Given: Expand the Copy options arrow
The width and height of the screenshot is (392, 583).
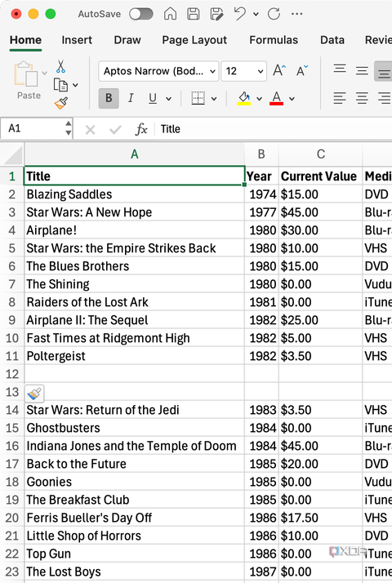Looking at the screenshot, I should [x=75, y=85].
